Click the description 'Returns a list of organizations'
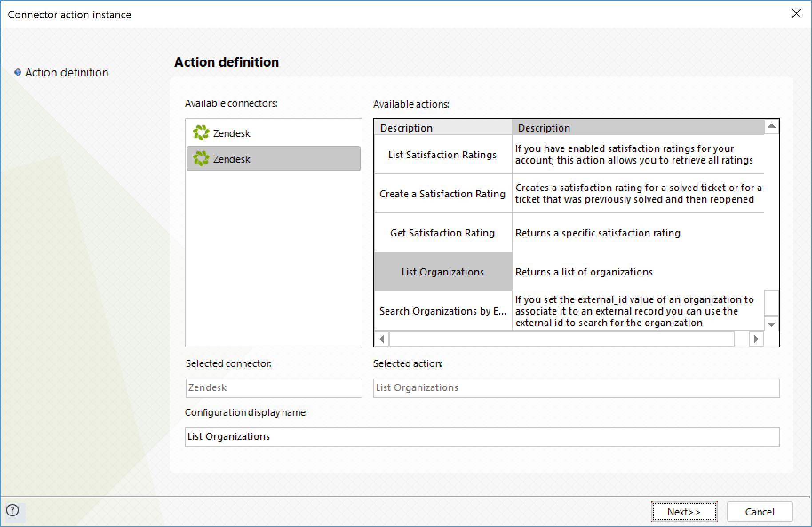 click(584, 272)
